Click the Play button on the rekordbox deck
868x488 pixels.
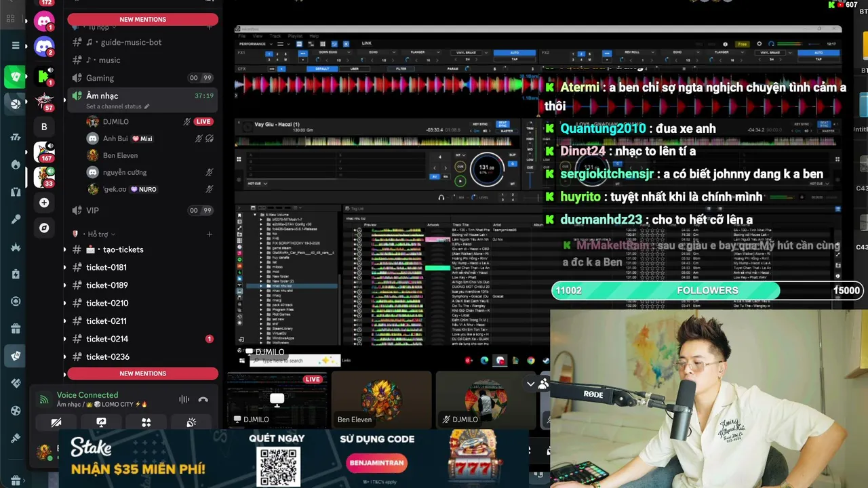[x=460, y=181]
